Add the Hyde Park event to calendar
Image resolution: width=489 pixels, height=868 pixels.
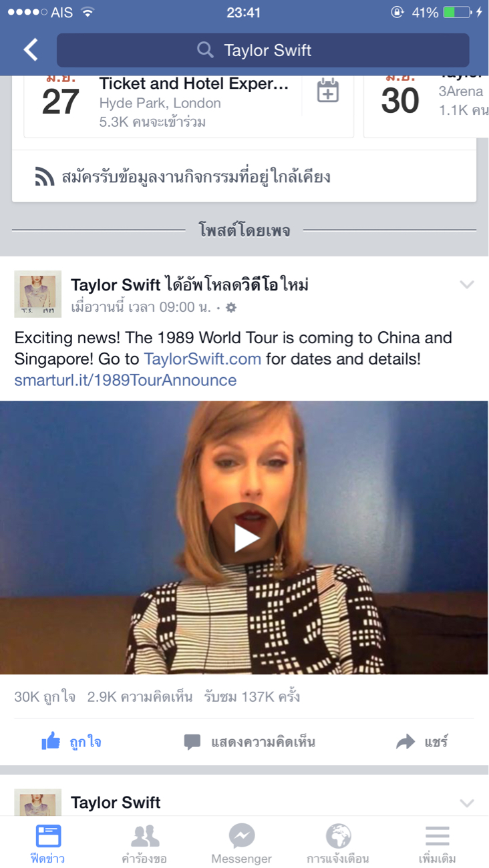[327, 91]
